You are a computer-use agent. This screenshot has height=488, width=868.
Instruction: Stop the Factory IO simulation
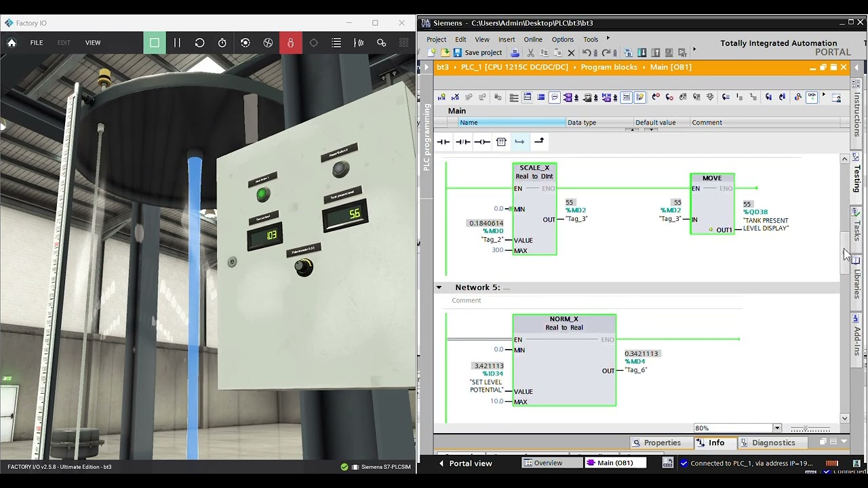[155, 43]
